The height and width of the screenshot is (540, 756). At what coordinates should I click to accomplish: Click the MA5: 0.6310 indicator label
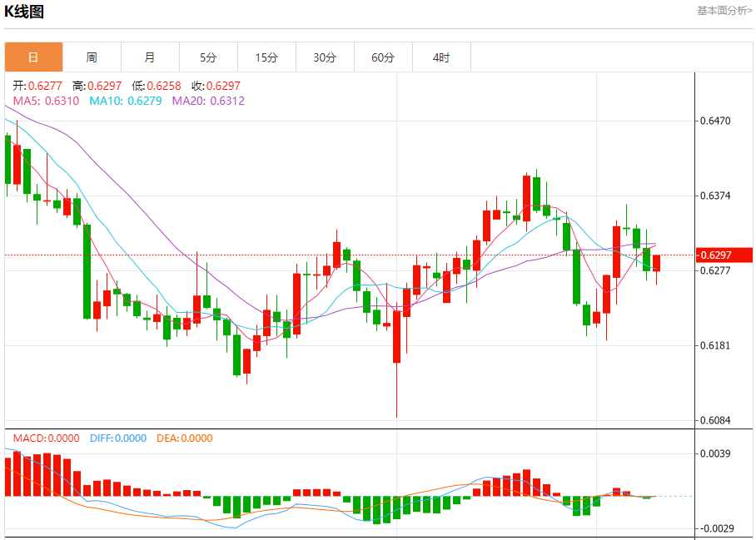tap(46, 101)
